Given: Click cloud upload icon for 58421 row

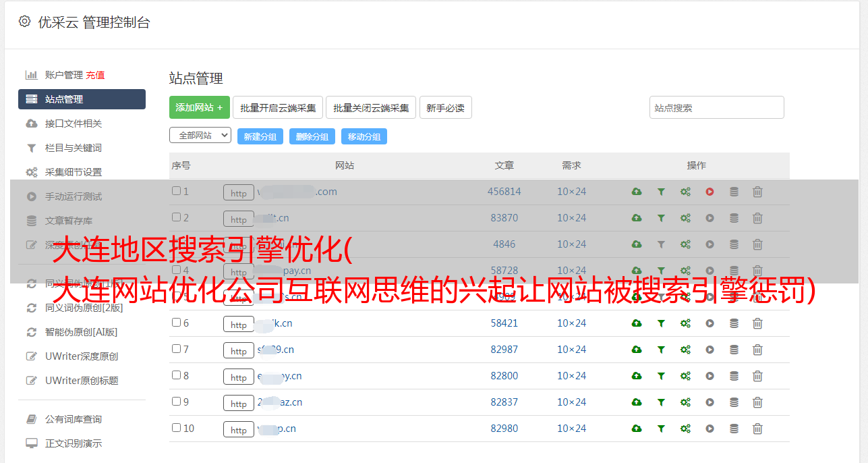Looking at the screenshot, I should (x=637, y=323).
